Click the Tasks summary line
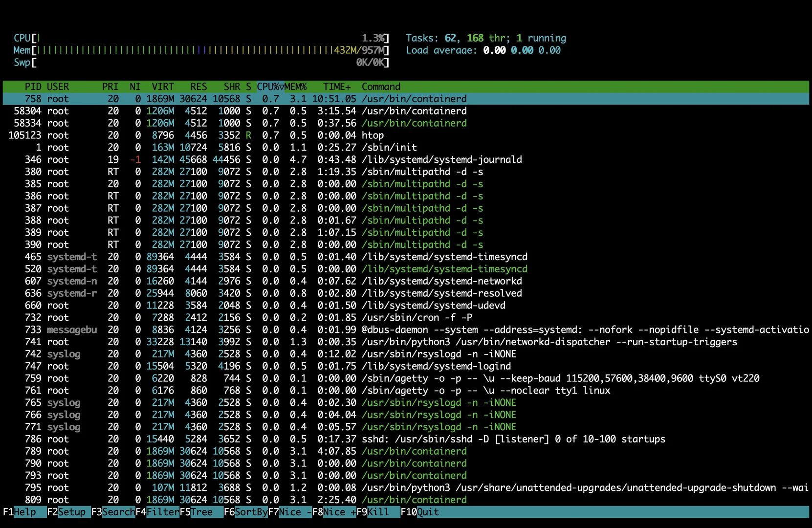Screen dimensions: 812x528 click(486, 38)
